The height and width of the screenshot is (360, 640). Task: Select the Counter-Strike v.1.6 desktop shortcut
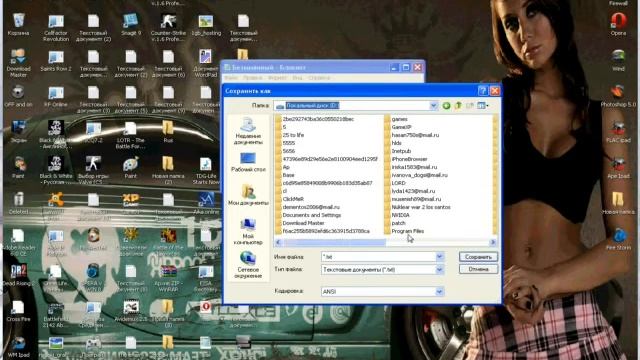click(168, 27)
